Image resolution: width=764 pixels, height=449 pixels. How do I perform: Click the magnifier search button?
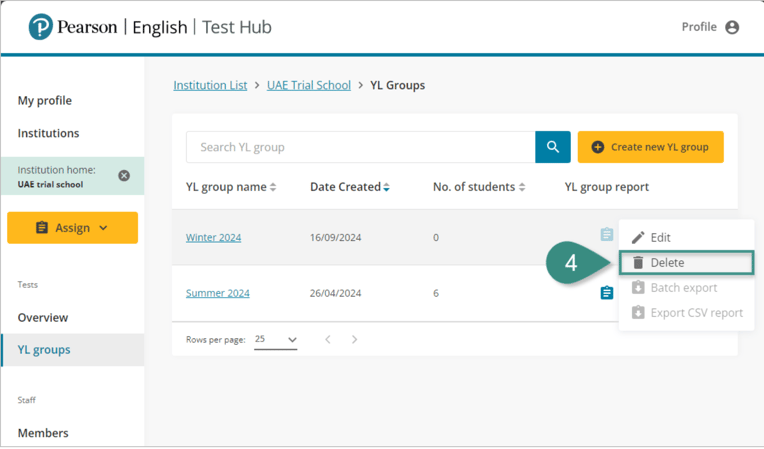pos(552,147)
